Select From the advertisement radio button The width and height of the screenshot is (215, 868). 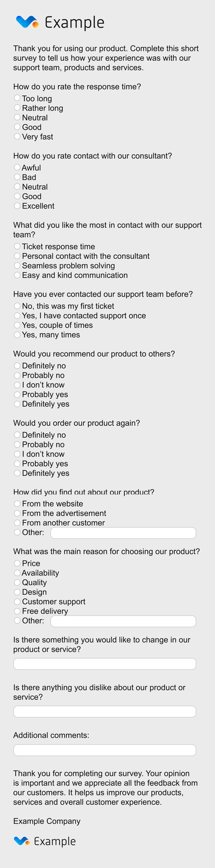(17, 513)
